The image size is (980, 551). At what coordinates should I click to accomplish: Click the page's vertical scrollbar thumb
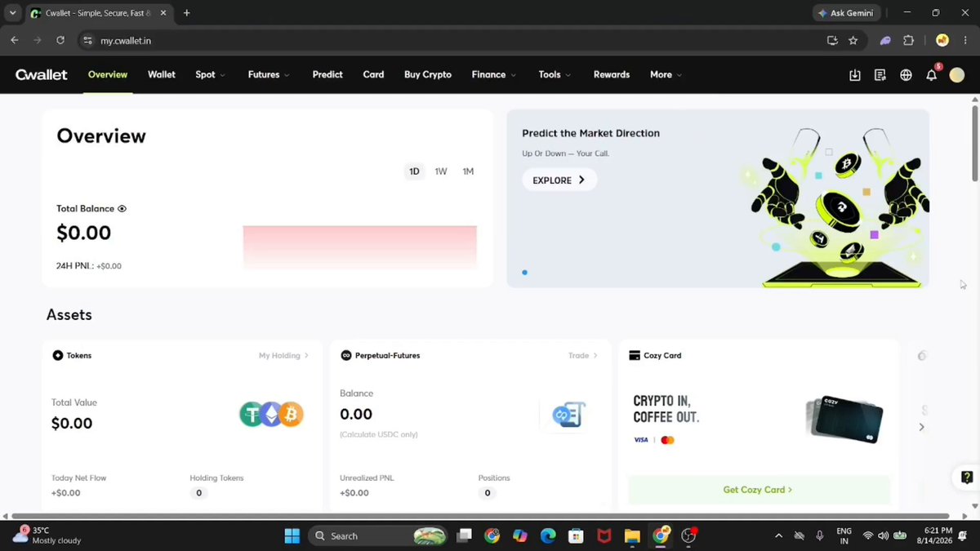point(974,143)
